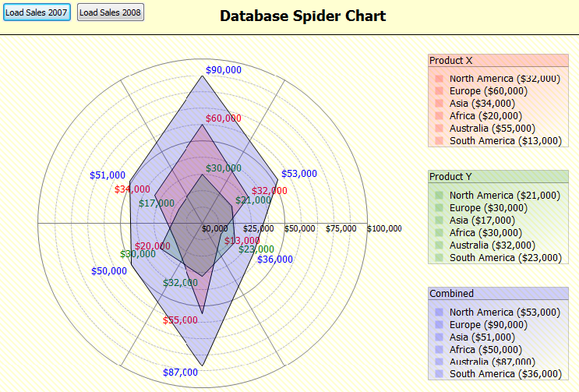Click the Load Sales 2007 button
The height and width of the screenshot is (392, 579).
(x=37, y=12)
